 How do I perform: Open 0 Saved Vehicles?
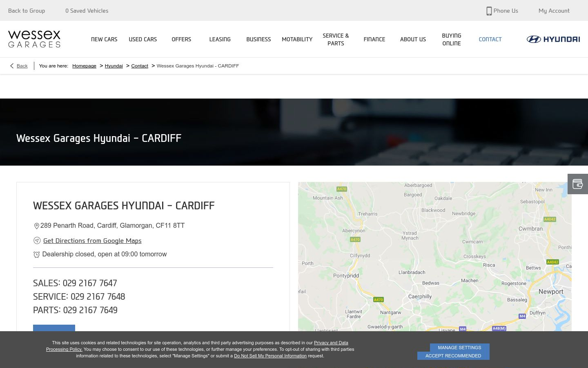(x=87, y=11)
